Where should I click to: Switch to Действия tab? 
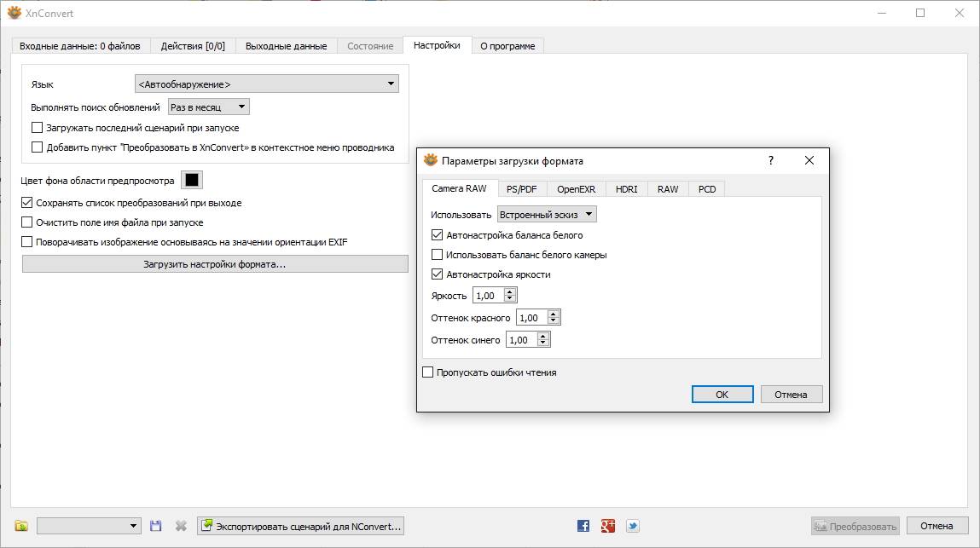(193, 46)
